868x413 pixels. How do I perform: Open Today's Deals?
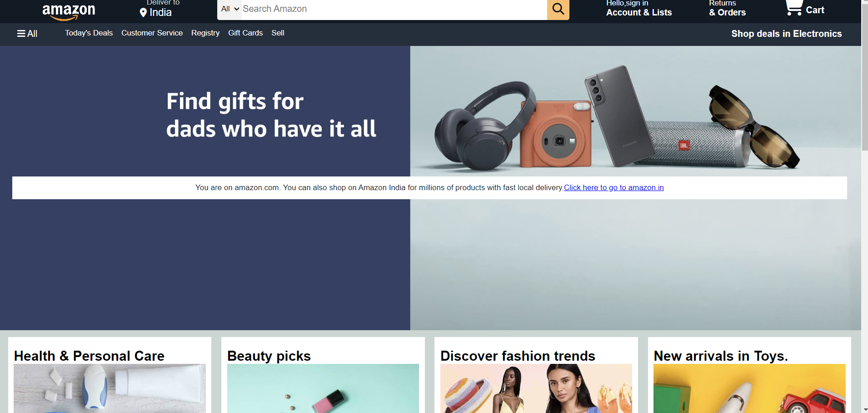[89, 33]
